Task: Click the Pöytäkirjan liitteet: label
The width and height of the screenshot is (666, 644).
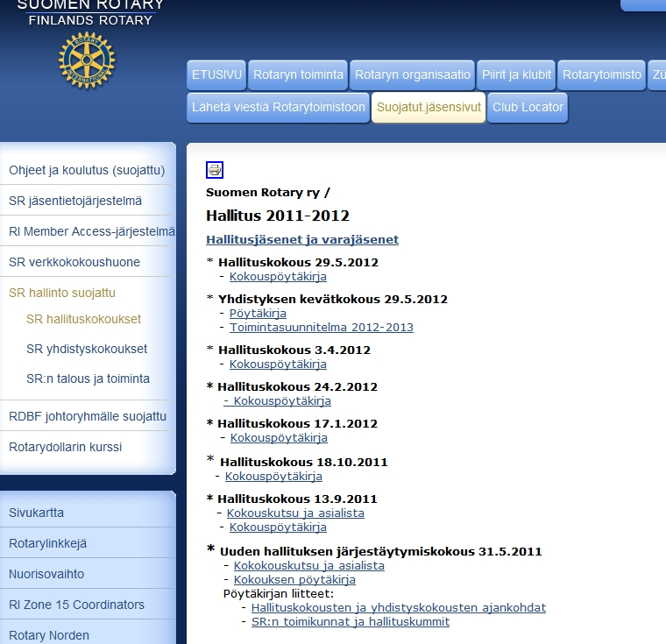Action: click(279, 594)
